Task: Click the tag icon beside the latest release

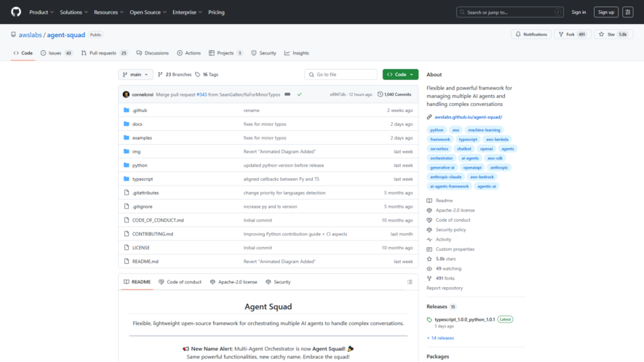Action: (x=429, y=320)
